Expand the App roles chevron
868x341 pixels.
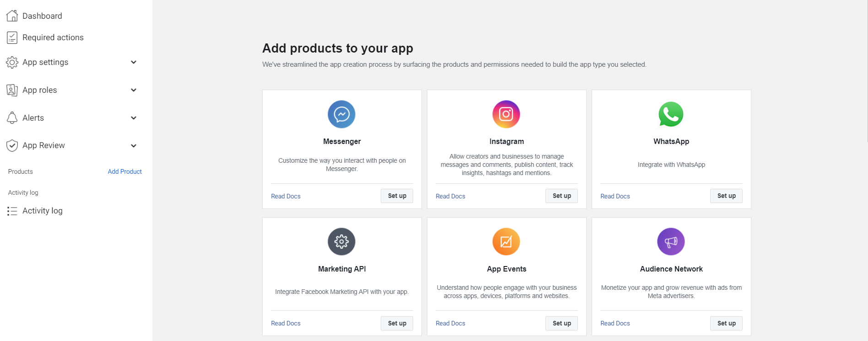(134, 90)
